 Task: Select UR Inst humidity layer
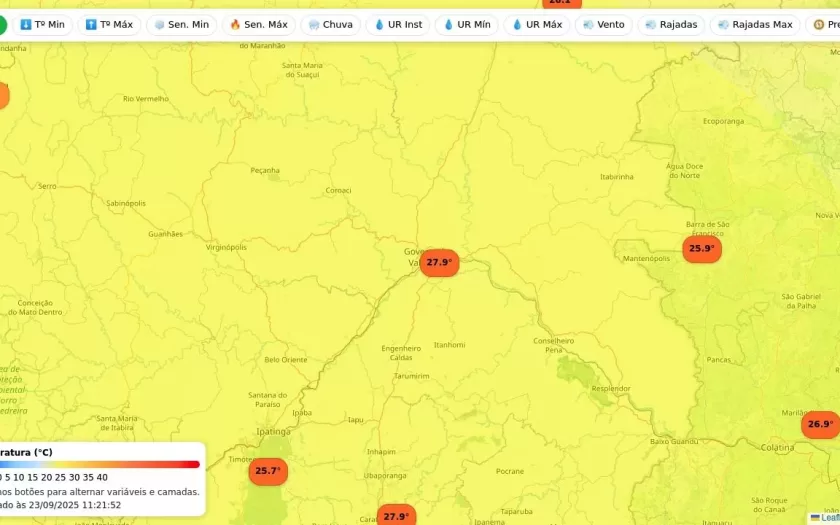tap(398, 25)
